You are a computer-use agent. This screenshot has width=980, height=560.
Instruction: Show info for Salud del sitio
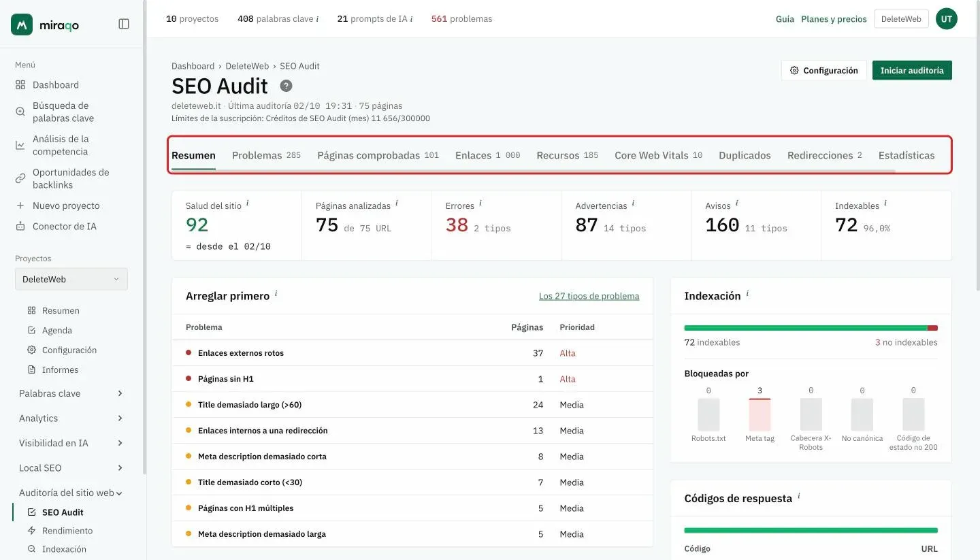(248, 203)
